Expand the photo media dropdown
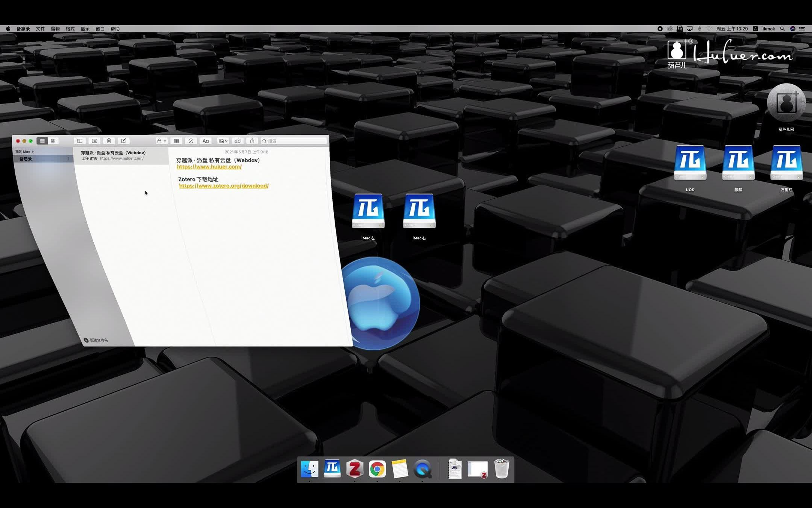 pos(223,141)
